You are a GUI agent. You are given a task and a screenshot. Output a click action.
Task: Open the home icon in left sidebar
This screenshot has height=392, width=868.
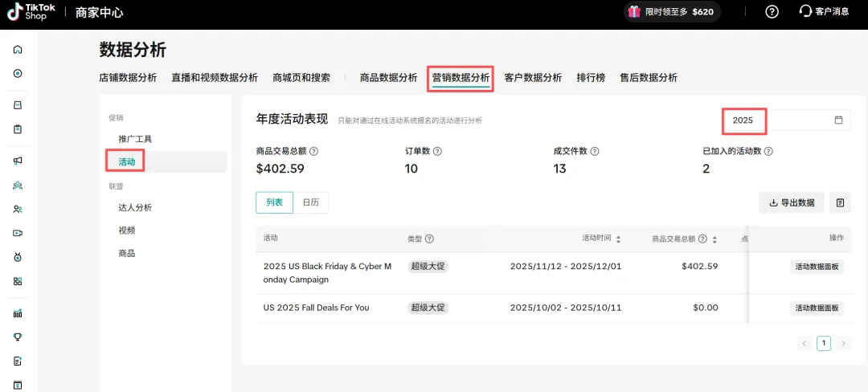18,50
